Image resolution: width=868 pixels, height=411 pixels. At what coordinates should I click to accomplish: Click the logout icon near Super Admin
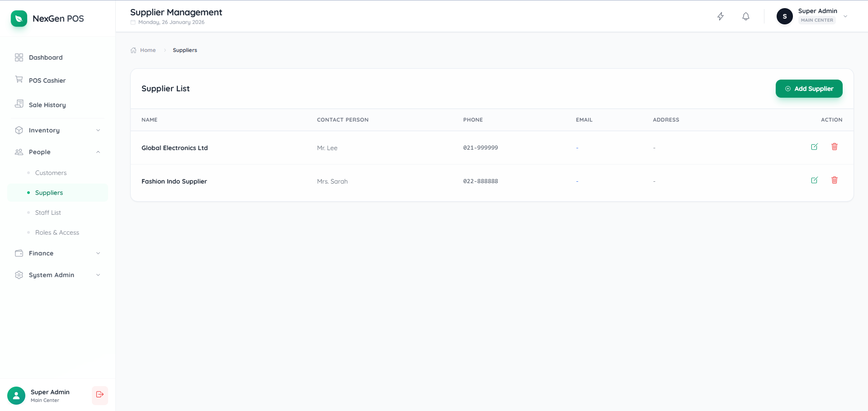[100, 395]
